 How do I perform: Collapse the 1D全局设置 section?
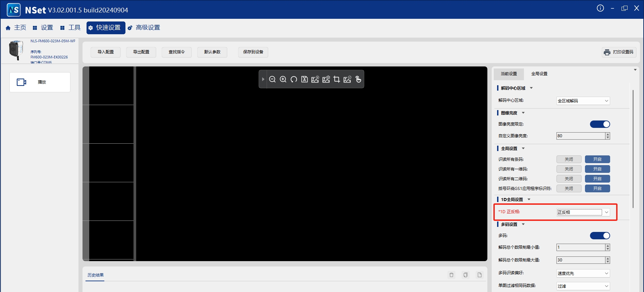[x=529, y=199]
